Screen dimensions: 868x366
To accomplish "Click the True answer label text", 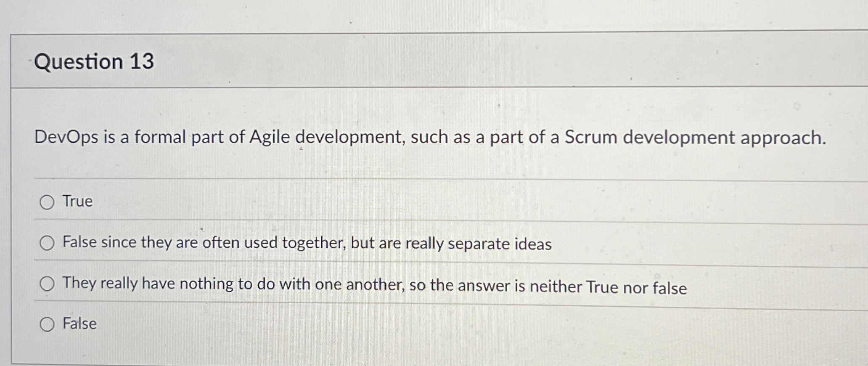I will (x=77, y=201).
